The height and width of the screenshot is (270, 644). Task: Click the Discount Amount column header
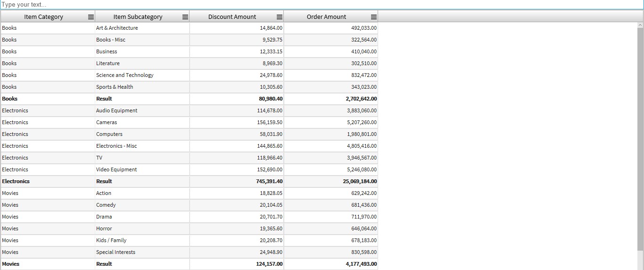232,17
